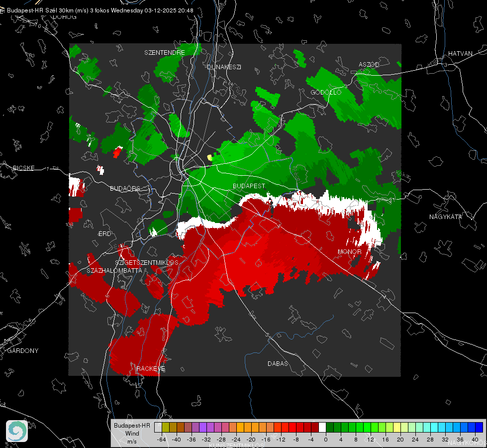487x448 pixels.
Task: Click the 'ÉRD' label
Action: [104, 234]
